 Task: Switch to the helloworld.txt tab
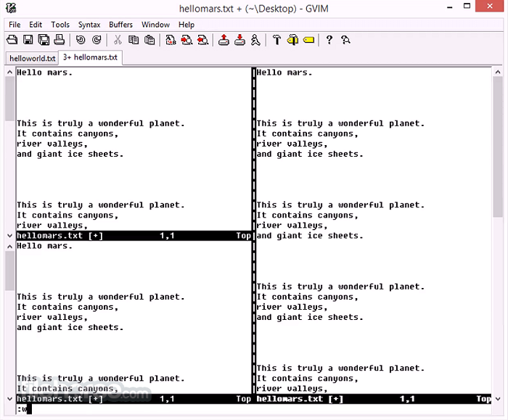pyautogui.click(x=32, y=58)
